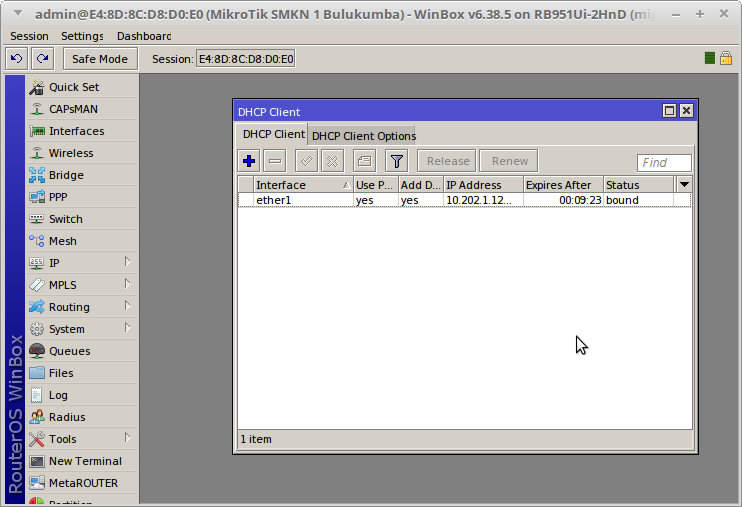Click the 00:09:23 expiry cell

coord(563,200)
